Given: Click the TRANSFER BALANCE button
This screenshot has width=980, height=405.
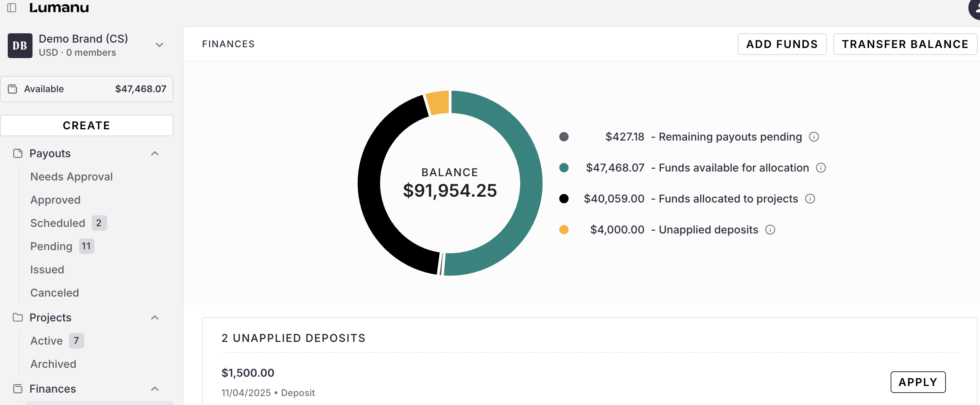Looking at the screenshot, I should click(905, 44).
